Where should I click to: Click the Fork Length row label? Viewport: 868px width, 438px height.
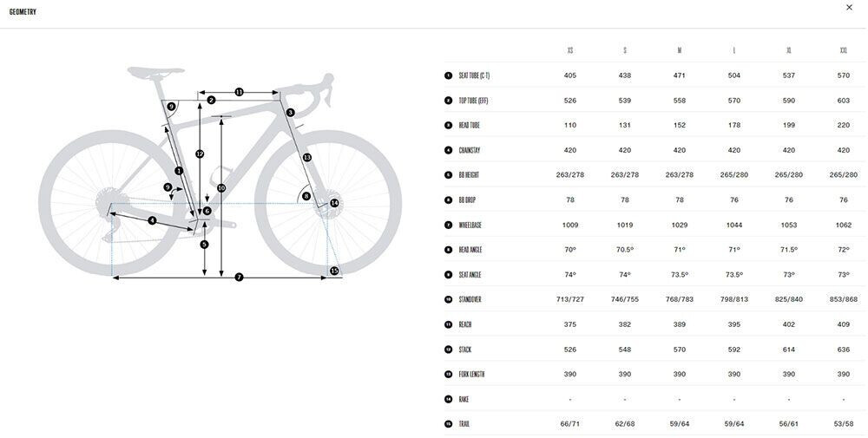pyautogui.click(x=472, y=375)
